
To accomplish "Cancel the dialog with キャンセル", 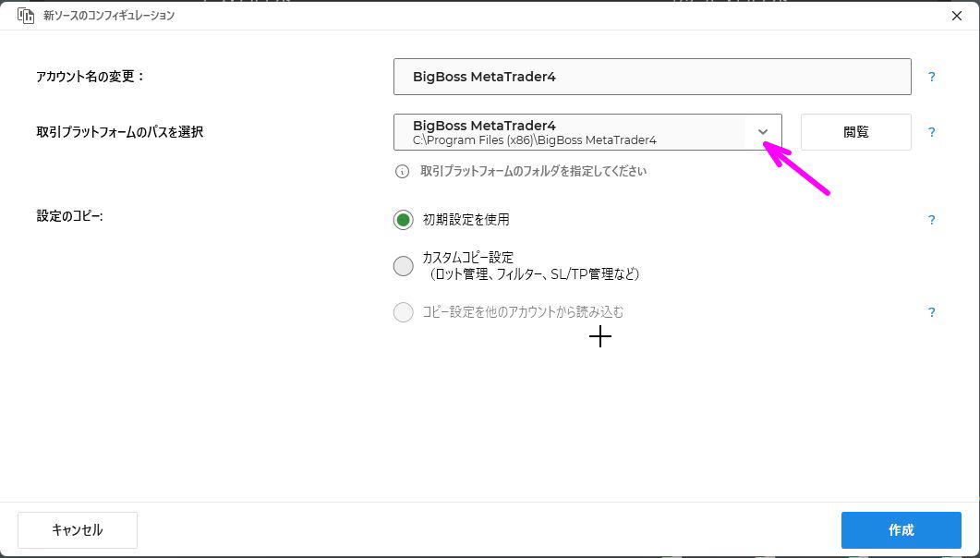I will 78,529.
